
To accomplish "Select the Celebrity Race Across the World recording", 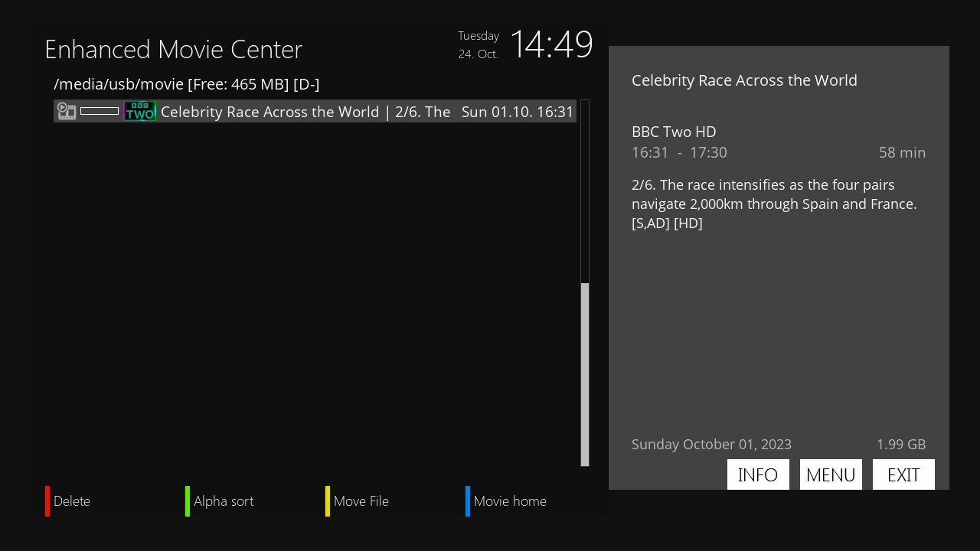I will [306, 112].
